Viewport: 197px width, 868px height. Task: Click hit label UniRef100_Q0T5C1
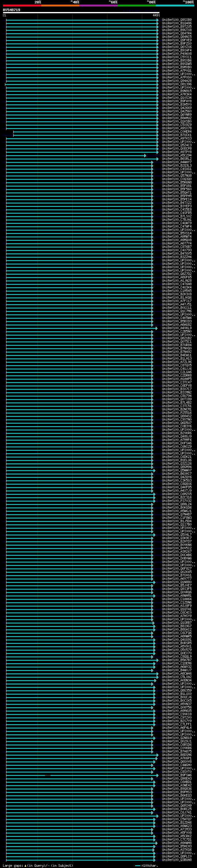[177, 342]
